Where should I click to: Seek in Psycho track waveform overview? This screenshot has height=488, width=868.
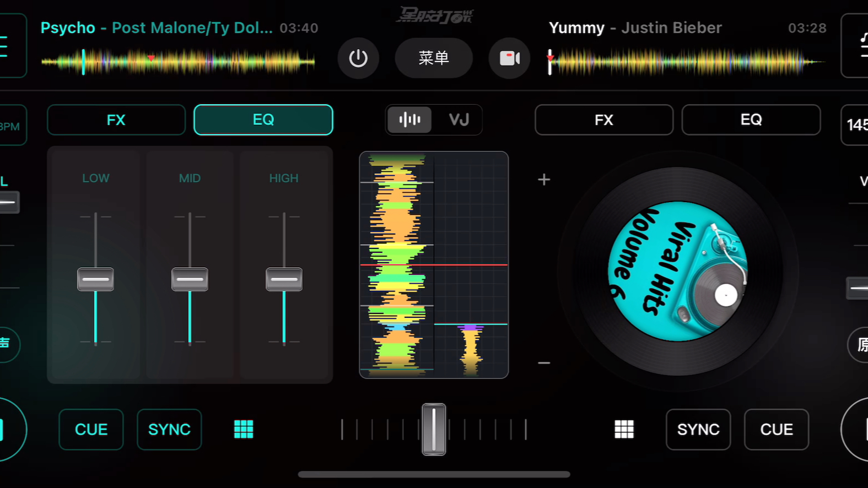pyautogui.click(x=178, y=62)
